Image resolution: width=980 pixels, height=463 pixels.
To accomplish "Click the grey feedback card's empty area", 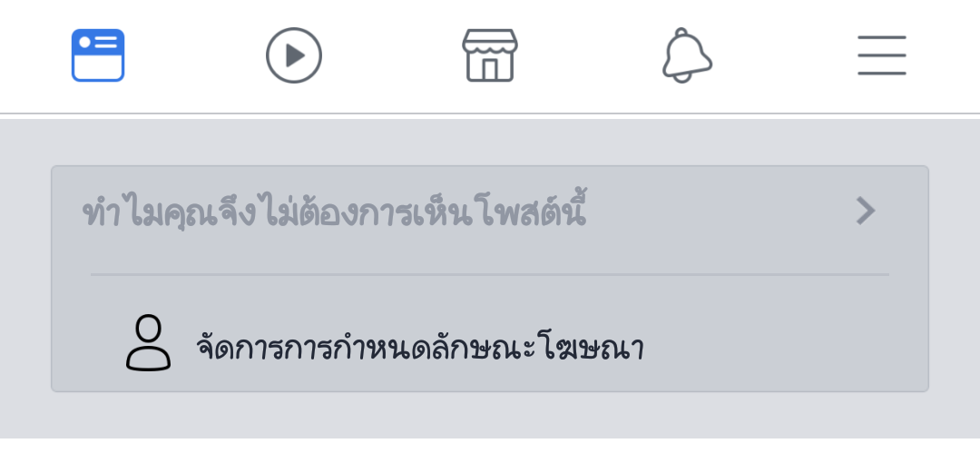I will coord(781,346).
